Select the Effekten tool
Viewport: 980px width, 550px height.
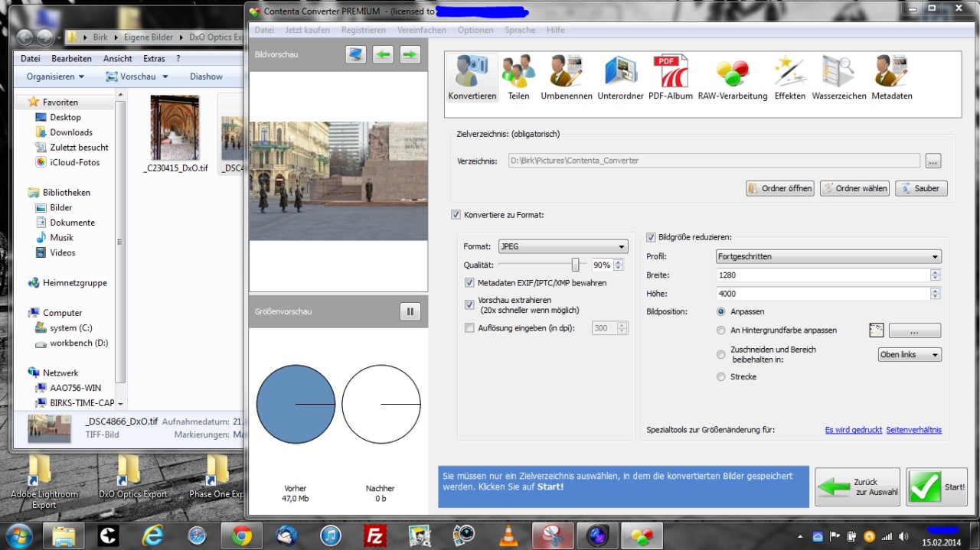coord(789,77)
